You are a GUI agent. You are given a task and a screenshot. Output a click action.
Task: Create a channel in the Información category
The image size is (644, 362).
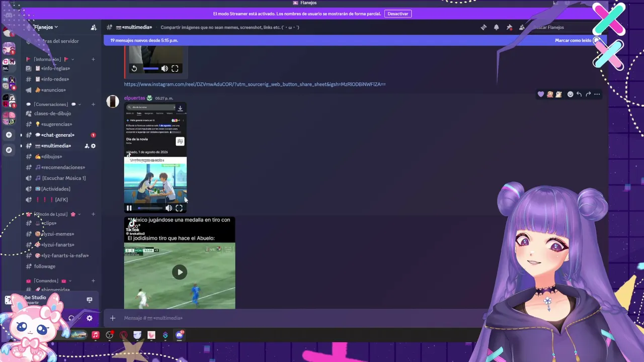point(93,59)
